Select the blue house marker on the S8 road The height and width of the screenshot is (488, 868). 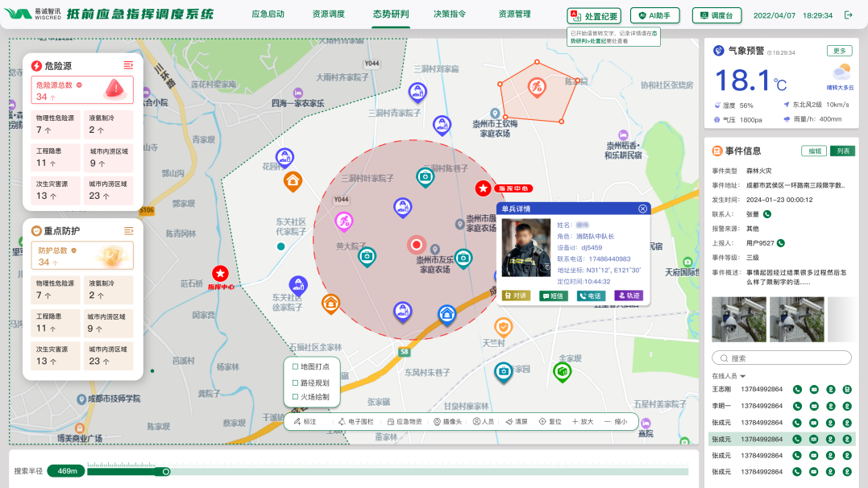point(446,314)
